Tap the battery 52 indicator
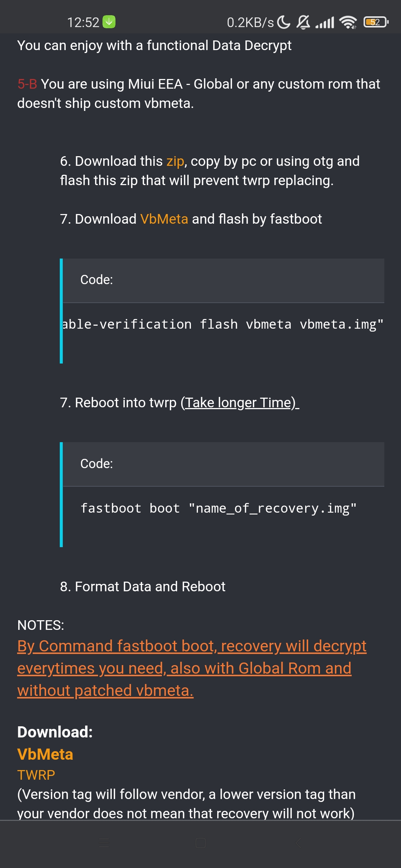 click(x=376, y=22)
